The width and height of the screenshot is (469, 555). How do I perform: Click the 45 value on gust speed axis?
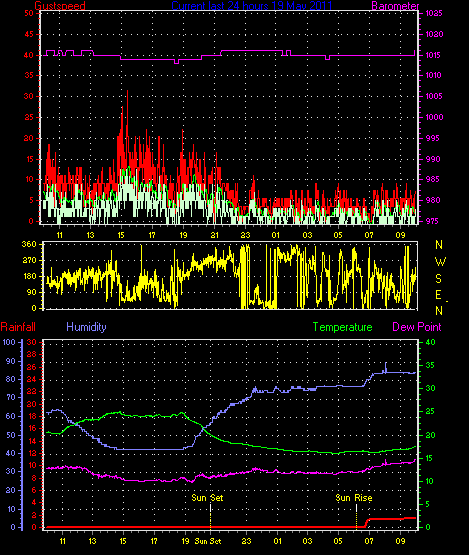pos(29,34)
